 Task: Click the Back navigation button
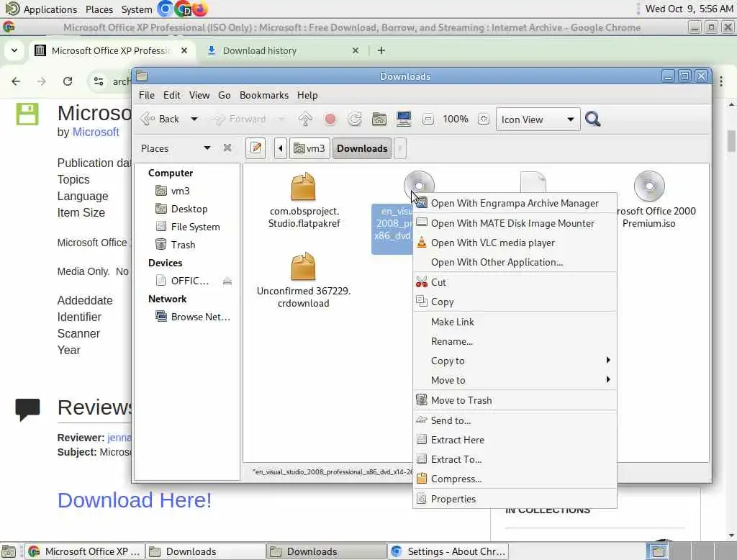160,119
